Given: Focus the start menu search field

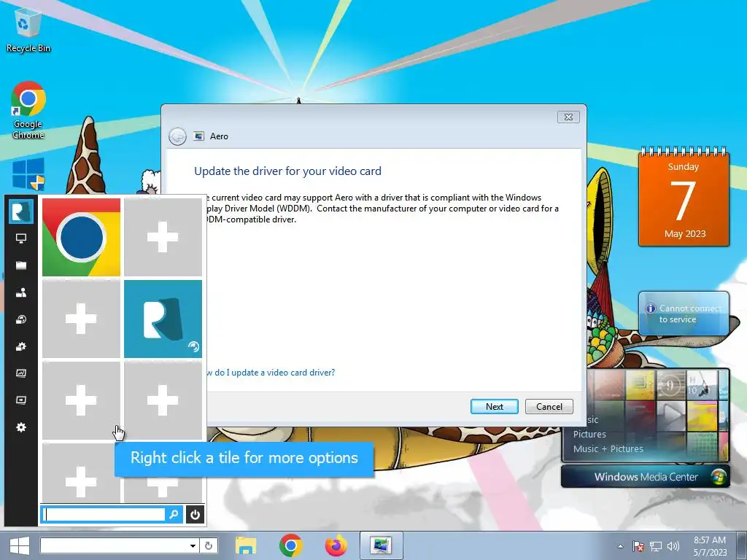Looking at the screenshot, I should pyautogui.click(x=104, y=514).
